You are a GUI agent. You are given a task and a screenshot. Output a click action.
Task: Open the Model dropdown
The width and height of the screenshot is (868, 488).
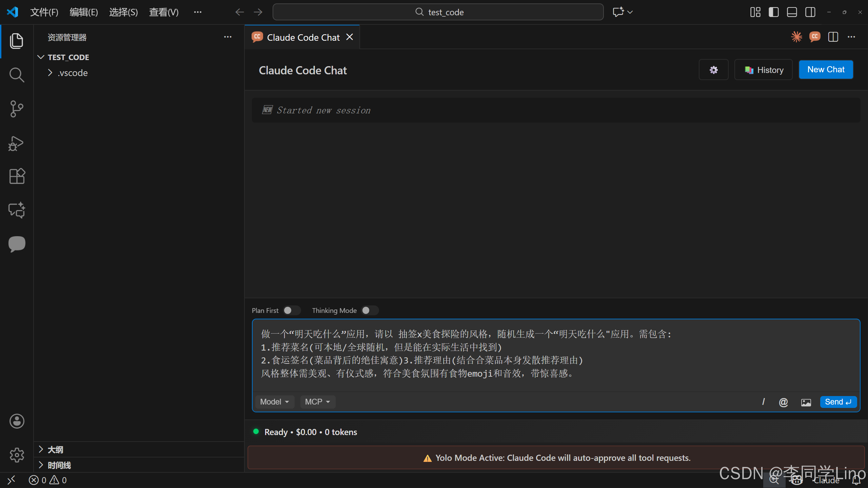coord(274,402)
